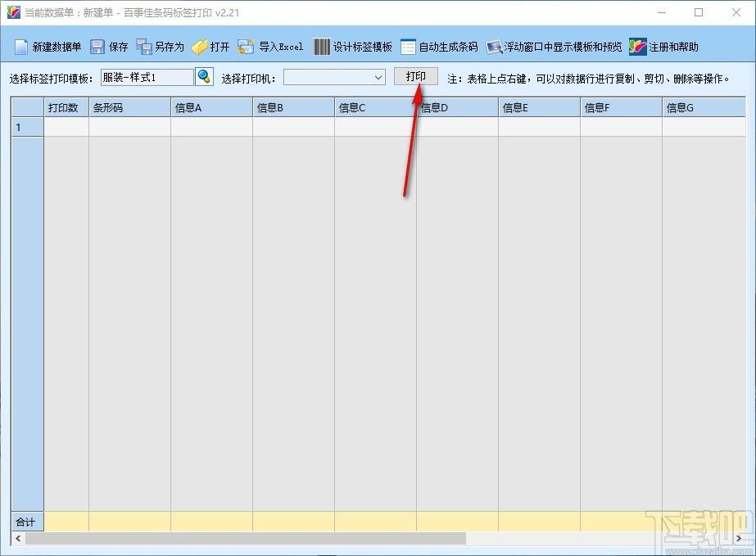Maximize the application window
This screenshot has height=556, width=756.
click(x=699, y=12)
